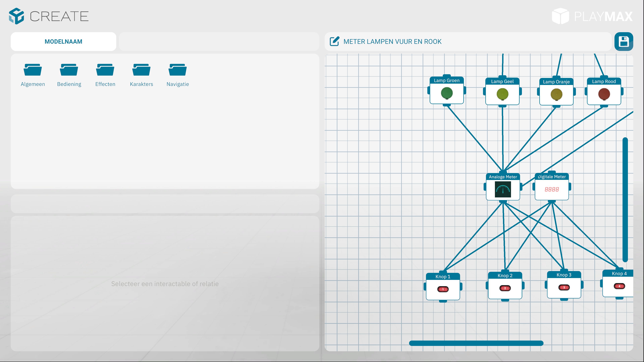Switch to the MODELNAAM tab
Screen dimensions: 644x362
point(63,41)
